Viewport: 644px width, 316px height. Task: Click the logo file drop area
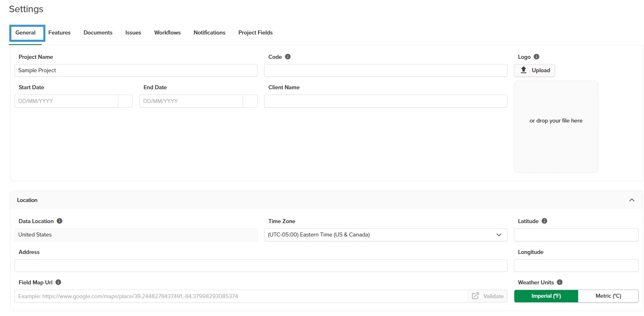click(556, 127)
